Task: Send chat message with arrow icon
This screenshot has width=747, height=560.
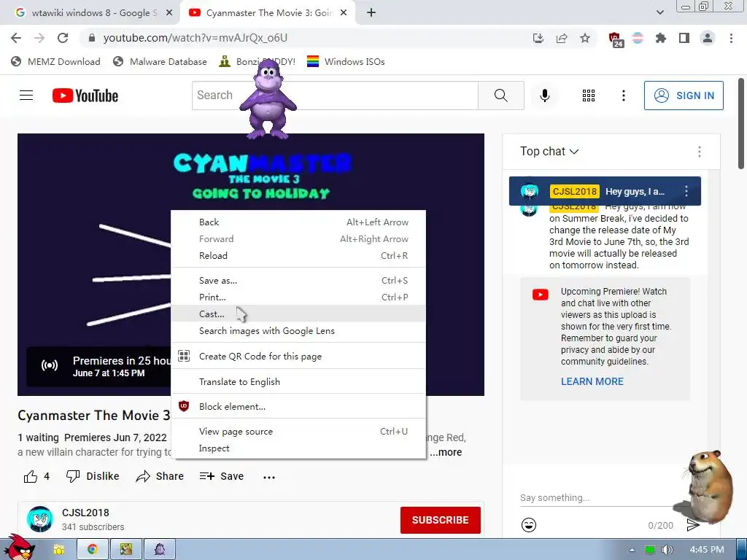Action: pos(693,525)
